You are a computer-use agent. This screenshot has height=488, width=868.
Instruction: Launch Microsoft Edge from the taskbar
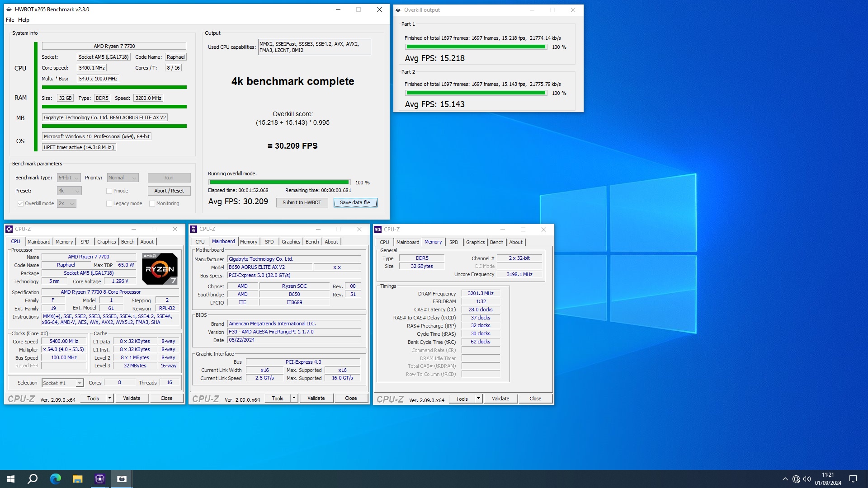click(x=55, y=479)
